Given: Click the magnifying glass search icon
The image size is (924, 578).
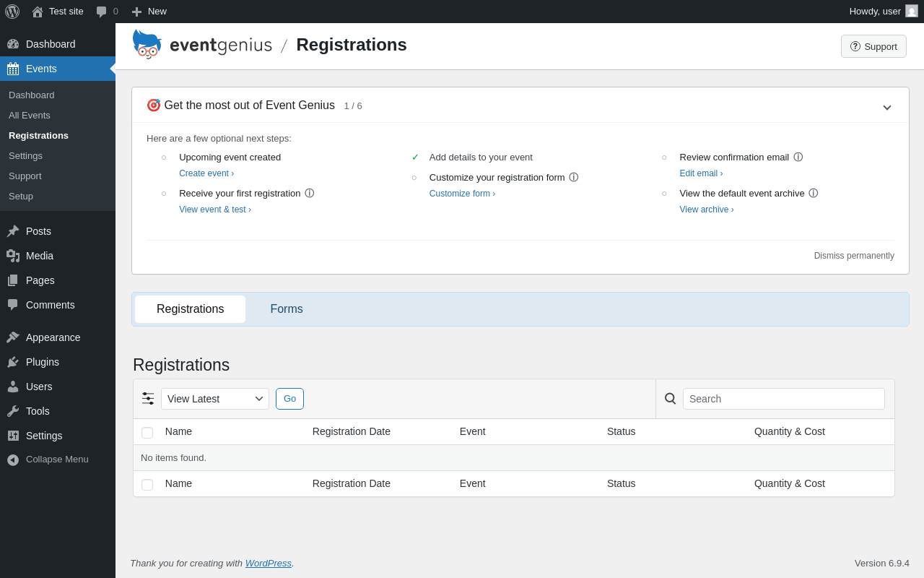Looking at the screenshot, I should 670,399.
